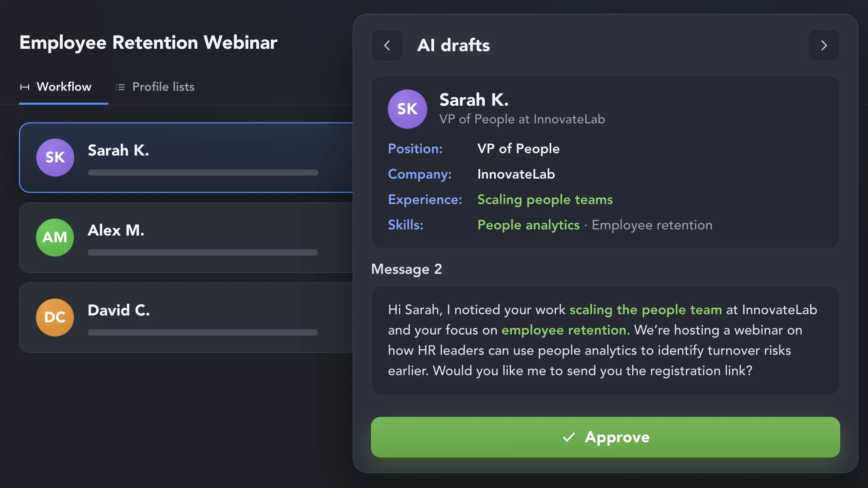The width and height of the screenshot is (868, 488).
Task: Open the Profile lists tab
Action: (155, 87)
